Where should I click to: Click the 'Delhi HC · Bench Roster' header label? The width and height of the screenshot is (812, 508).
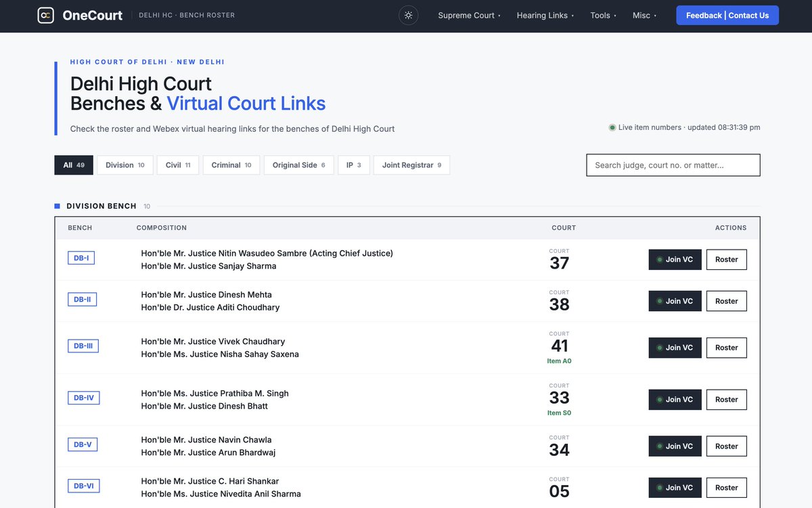pyautogui.click(x=187, y=15)
